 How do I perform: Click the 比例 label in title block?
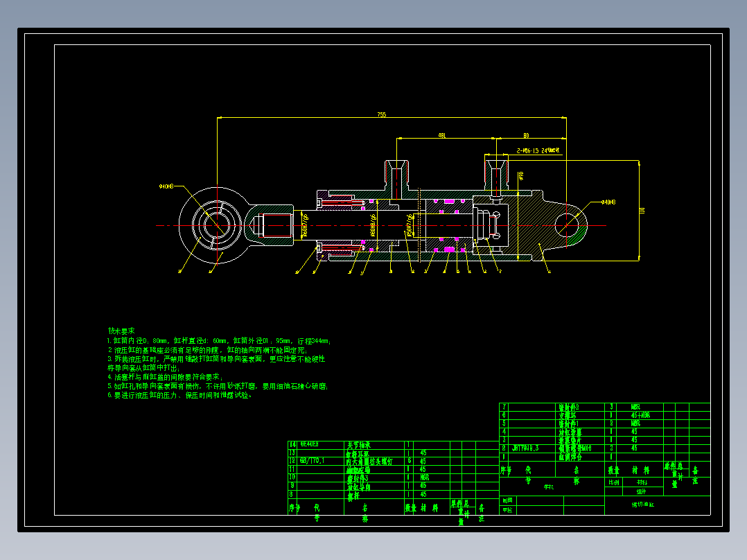[614, 482]
